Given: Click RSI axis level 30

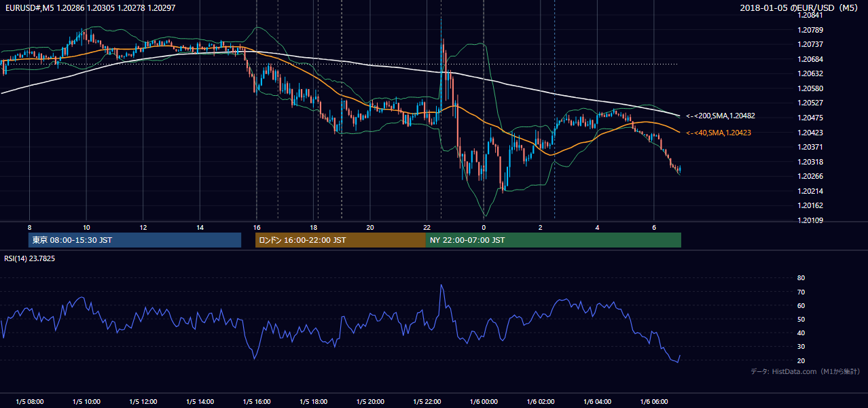Looking at the screenshot, I should (801, 347).
